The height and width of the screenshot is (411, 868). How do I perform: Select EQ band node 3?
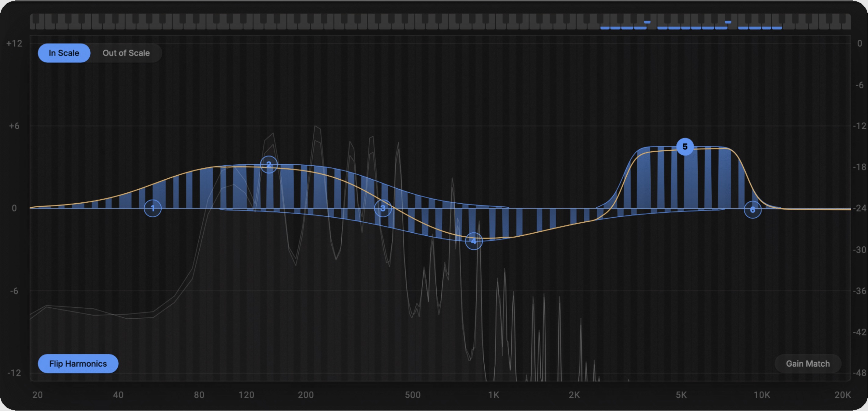point(383,208)
